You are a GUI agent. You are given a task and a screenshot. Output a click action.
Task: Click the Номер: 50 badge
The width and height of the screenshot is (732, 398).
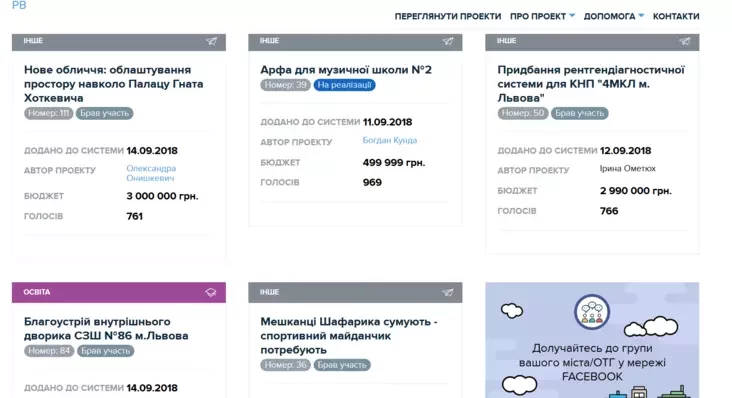522,113
